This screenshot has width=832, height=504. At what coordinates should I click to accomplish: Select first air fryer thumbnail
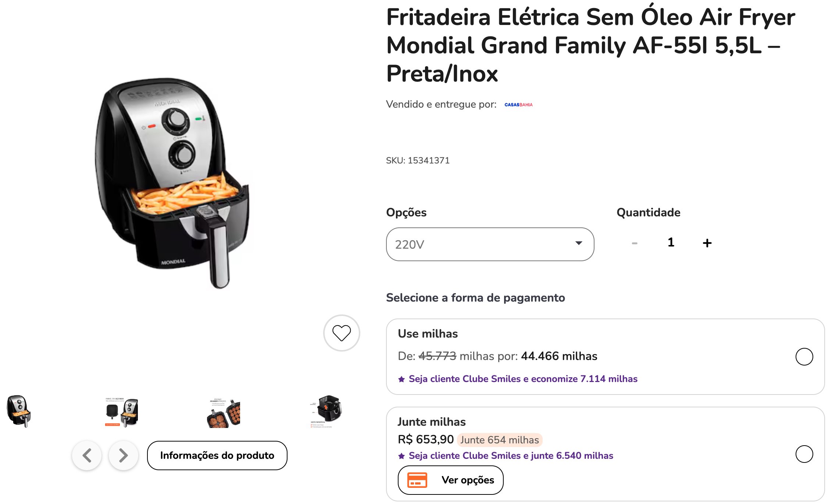(19, 411)
